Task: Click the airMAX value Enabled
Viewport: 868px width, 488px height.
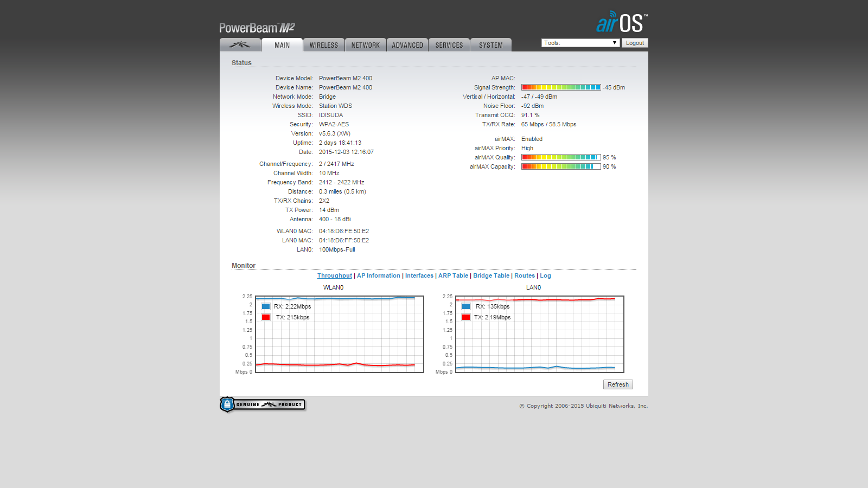Action: [532, 139]
